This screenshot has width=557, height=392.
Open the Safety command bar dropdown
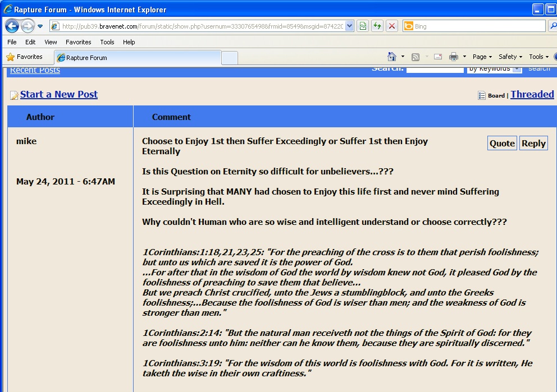click(x=510, y=57)
